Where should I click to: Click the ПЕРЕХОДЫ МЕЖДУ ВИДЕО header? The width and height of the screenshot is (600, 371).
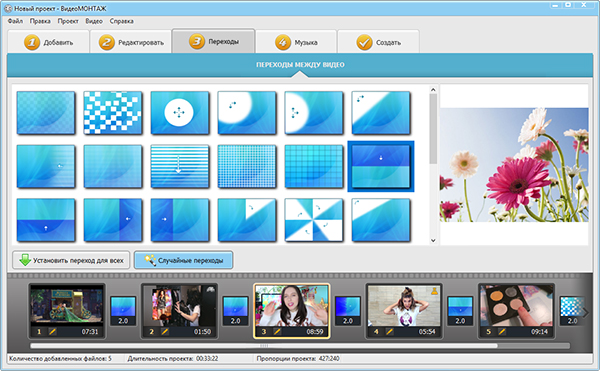point(300,65)
